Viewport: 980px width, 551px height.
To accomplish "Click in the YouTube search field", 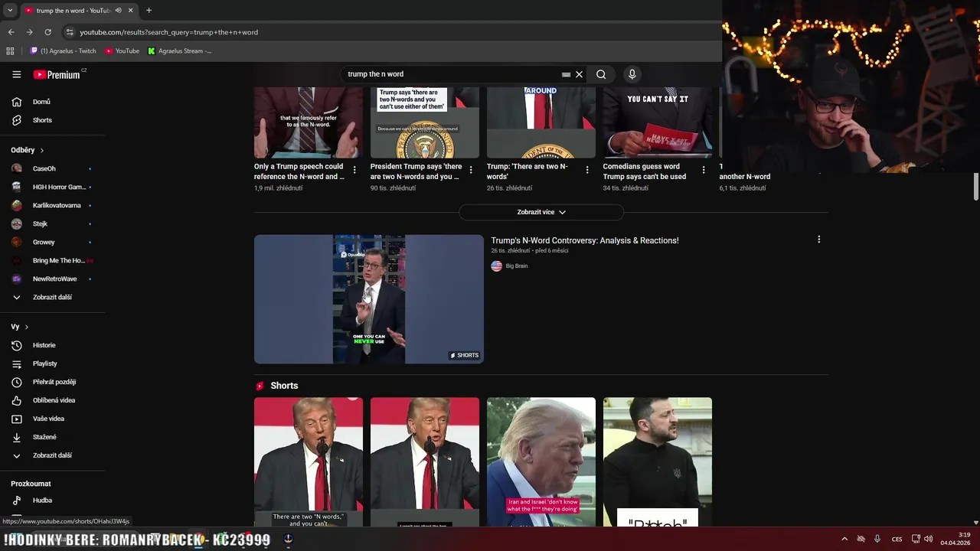I will tap(452, 74).
